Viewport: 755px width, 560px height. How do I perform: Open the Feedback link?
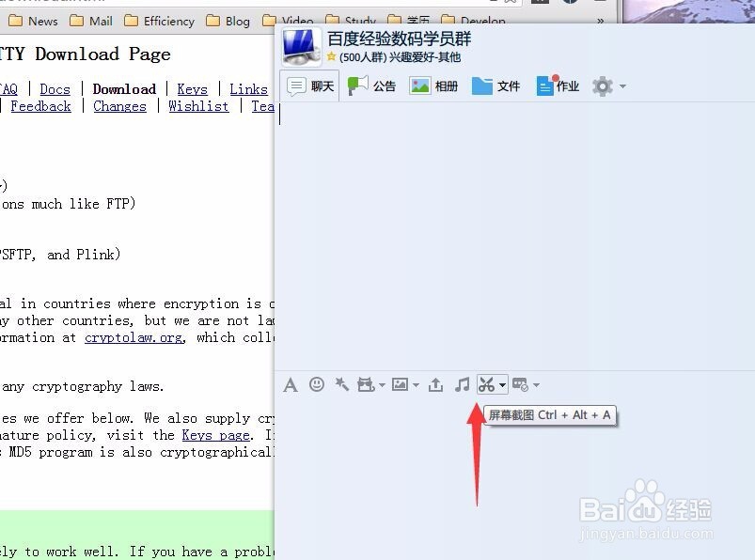click(x=41, y=106)
